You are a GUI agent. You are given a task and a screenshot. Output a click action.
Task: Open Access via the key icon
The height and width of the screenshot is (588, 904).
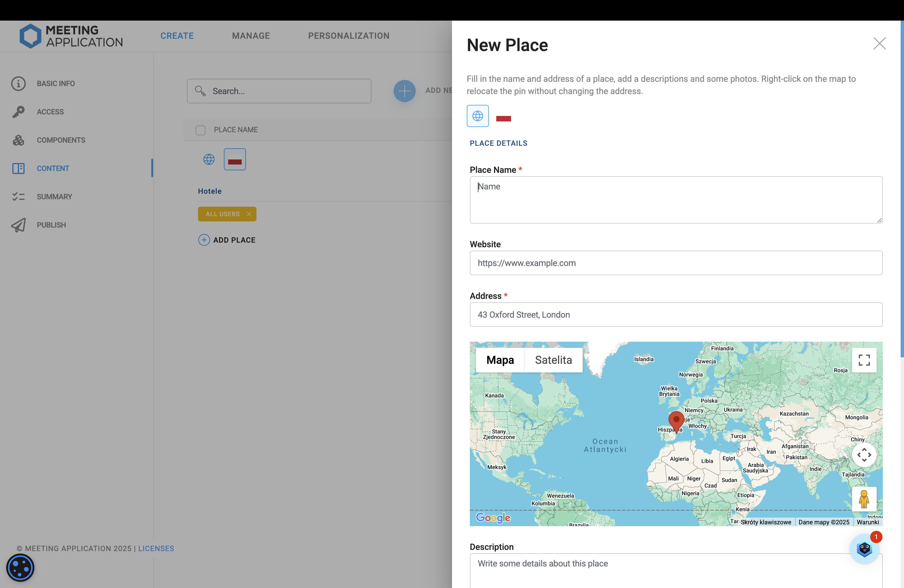click(x=18, y=112)
